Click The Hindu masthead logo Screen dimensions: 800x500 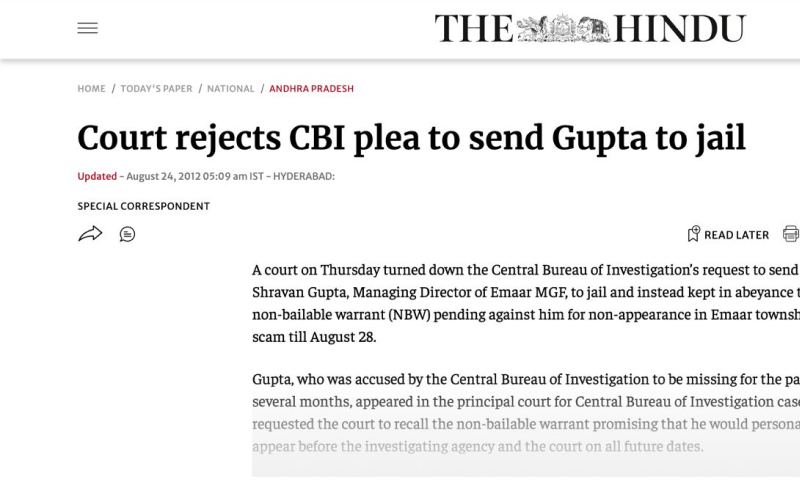point(590,29)
